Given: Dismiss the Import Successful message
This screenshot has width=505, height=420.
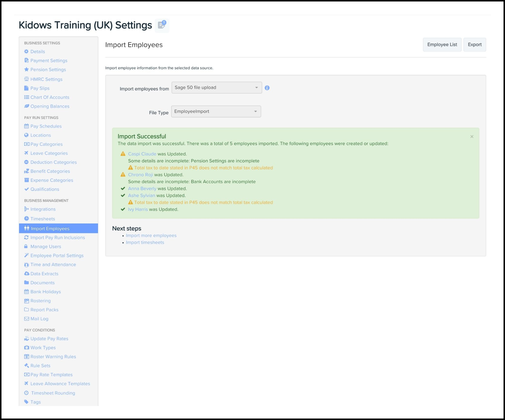Looking at the screenshot, I should click(472, 137).
